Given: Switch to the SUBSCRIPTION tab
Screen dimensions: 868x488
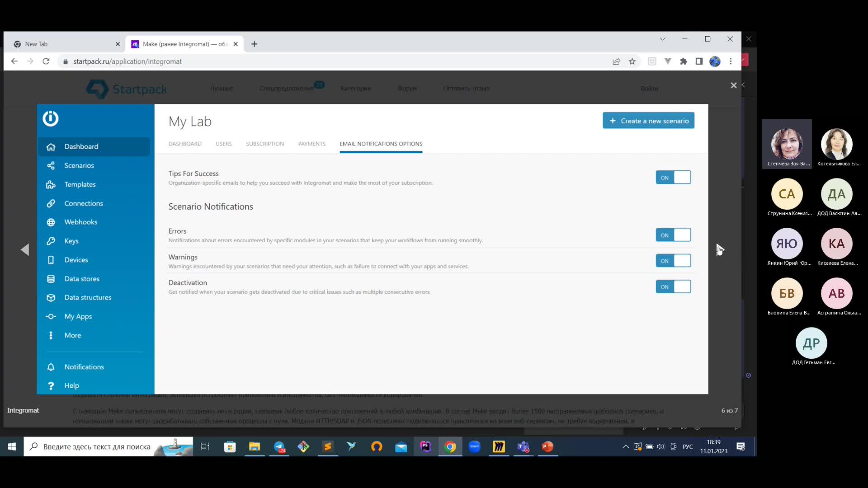Looking at the screenshot, I should point(265,144).
